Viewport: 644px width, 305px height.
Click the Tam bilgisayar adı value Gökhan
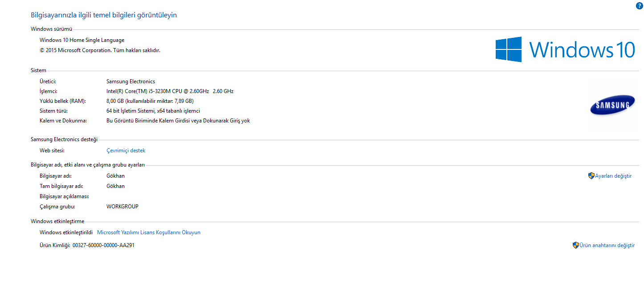pyautogui.click(x=115, y=186)
